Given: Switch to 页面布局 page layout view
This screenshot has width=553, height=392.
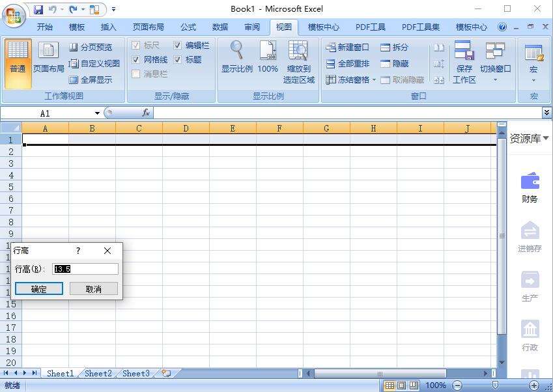Looking at the screenshot, I should pyautogui.click(x=49, y=57).
